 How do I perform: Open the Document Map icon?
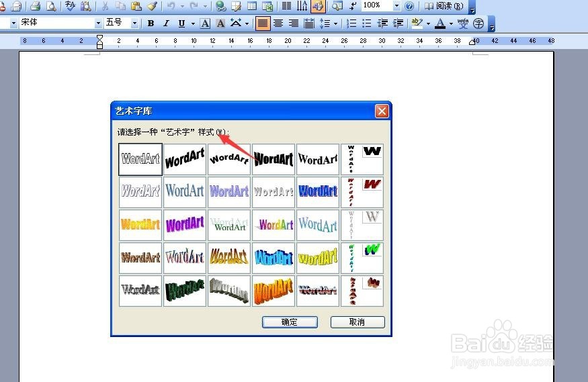pyautogui.click(x=337, y=5)
